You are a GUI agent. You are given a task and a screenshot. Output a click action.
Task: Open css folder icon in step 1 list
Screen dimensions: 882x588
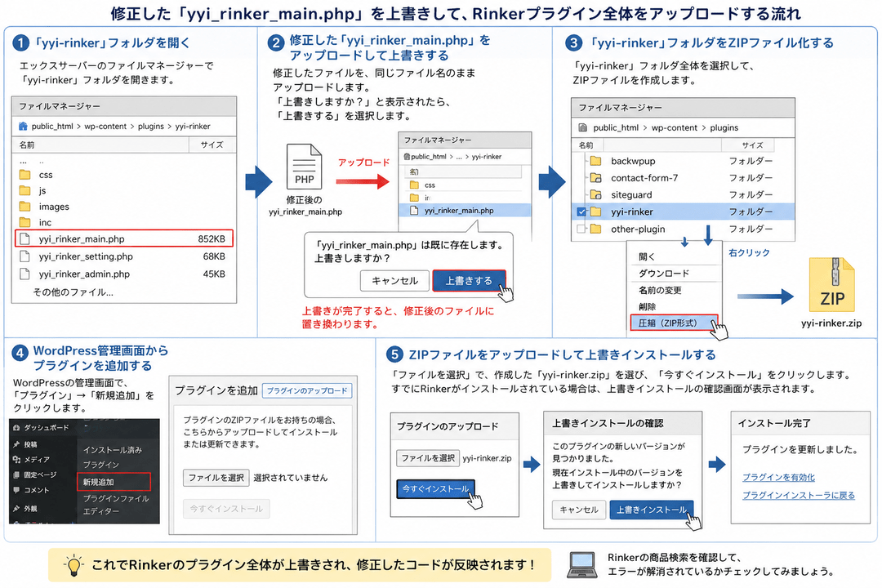click(24, 175)
